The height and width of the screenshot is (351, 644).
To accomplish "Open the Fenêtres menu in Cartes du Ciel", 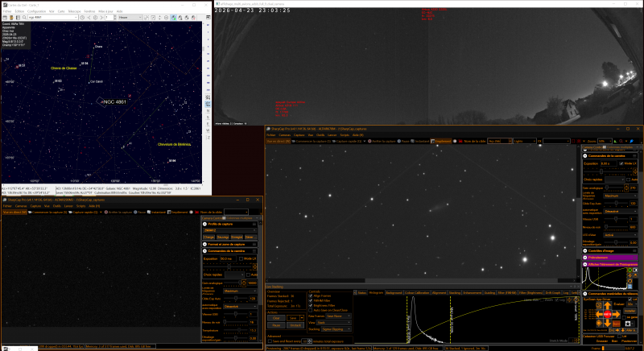I will 89,11.
